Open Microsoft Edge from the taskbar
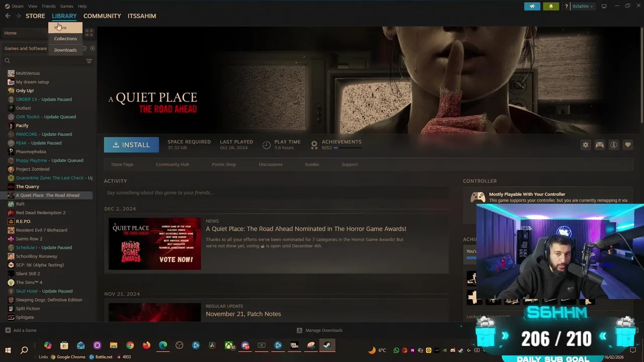Viewport: 644px width, 362px height. click(x=163, y=345)
